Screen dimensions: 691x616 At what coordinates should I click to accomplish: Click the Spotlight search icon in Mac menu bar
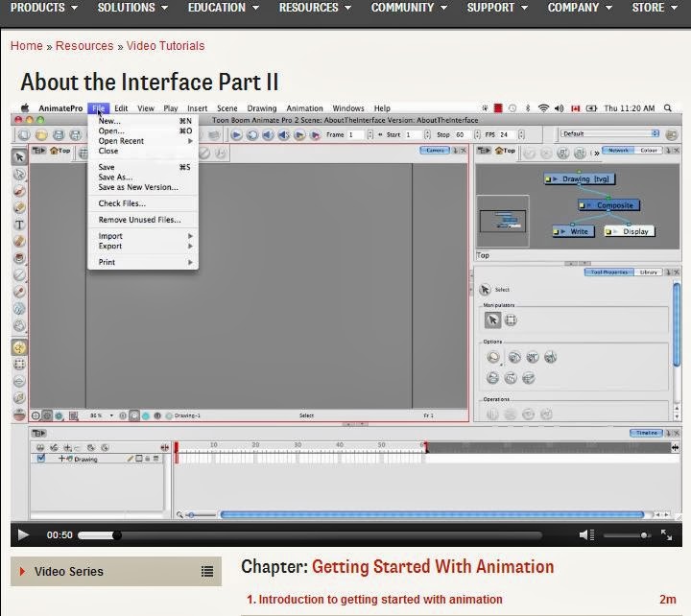pyautogui.click(x=668, y=108)
